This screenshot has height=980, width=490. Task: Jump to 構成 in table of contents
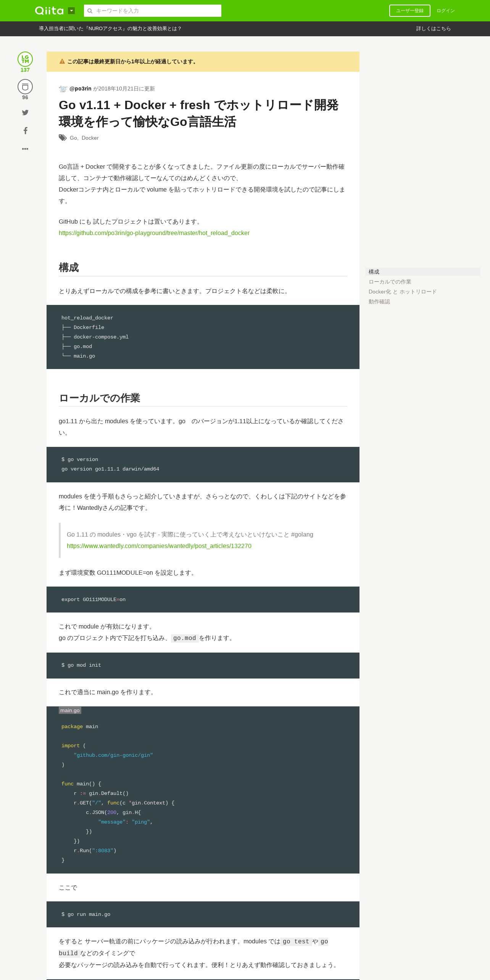423,272
